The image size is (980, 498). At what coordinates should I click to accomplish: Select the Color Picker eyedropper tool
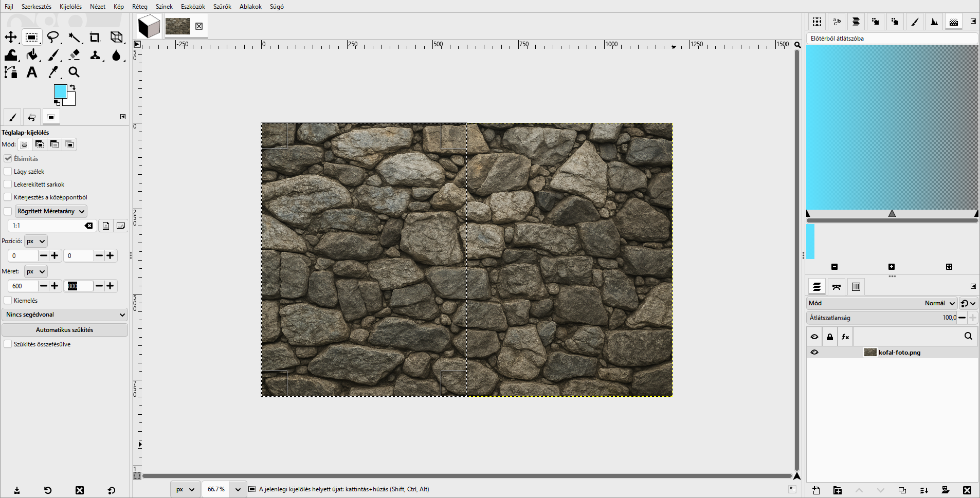pos(53,72)
